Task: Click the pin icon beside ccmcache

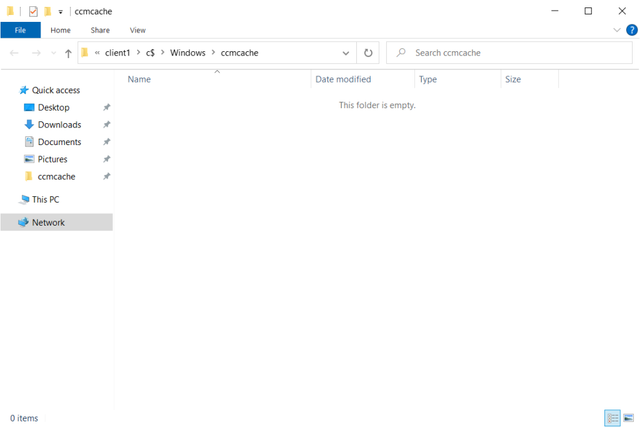Action: click(x=107, y=177)
